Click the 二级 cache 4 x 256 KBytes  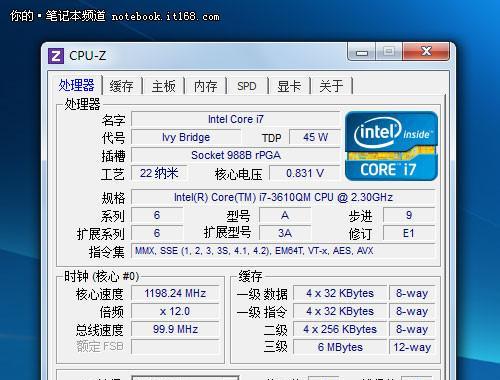340,329
